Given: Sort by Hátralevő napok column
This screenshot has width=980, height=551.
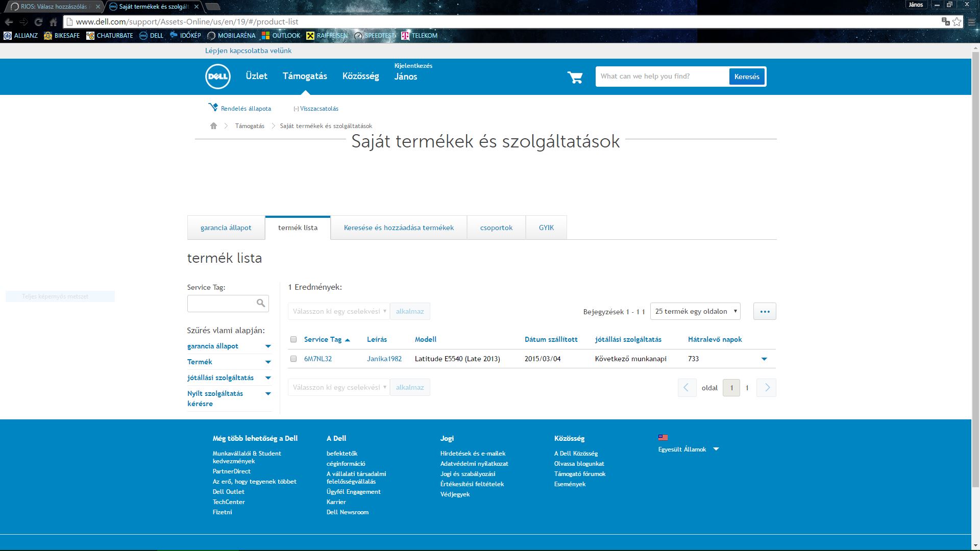Looking at the screenshot, I should (x=715, y=339).
